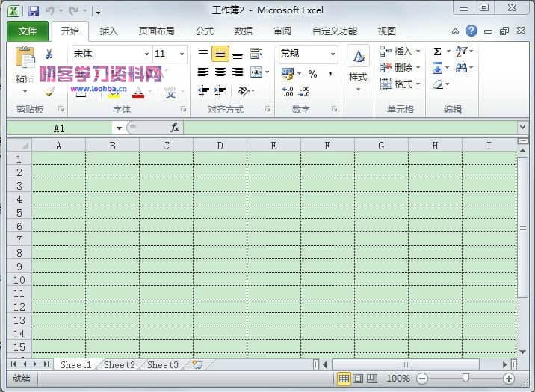Click the Fill down icon
This screenshot has width=535, height=392.
pyautogui.click(x=437, y=68)
